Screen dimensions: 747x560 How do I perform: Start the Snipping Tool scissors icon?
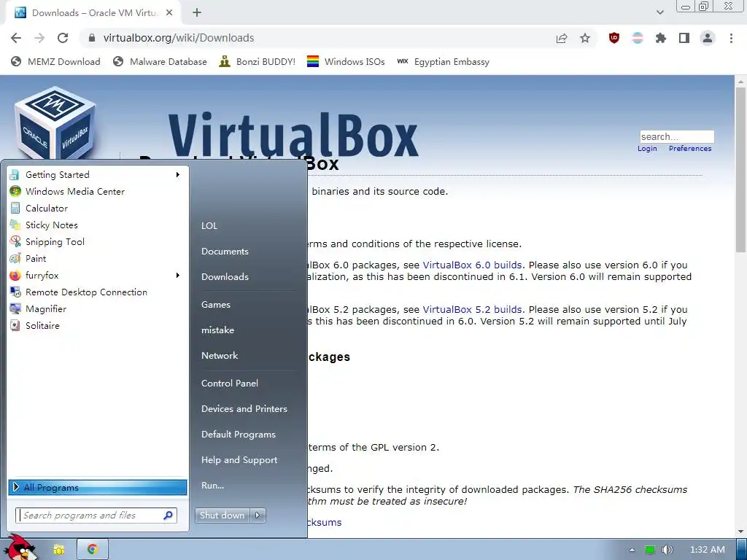(x=15, y=241)
